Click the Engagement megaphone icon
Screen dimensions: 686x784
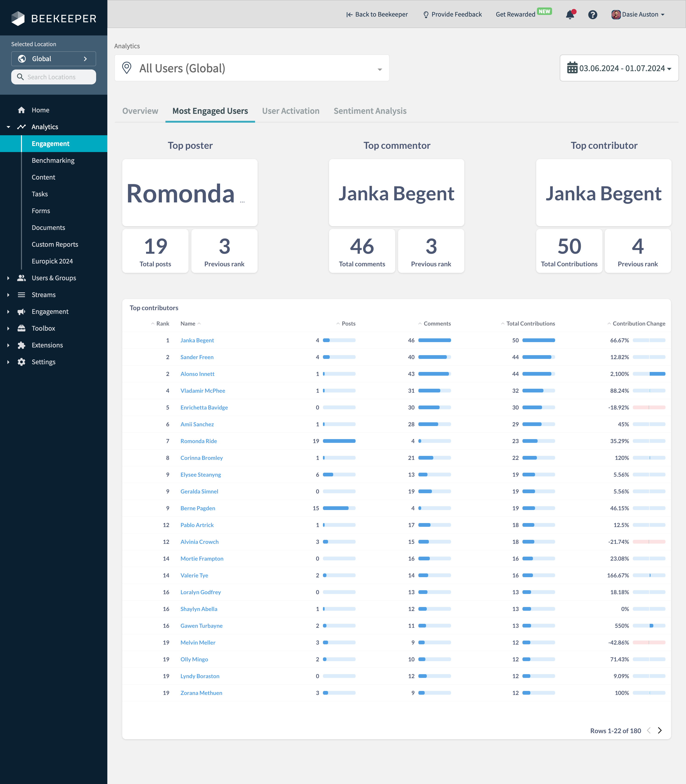[21, 312]
